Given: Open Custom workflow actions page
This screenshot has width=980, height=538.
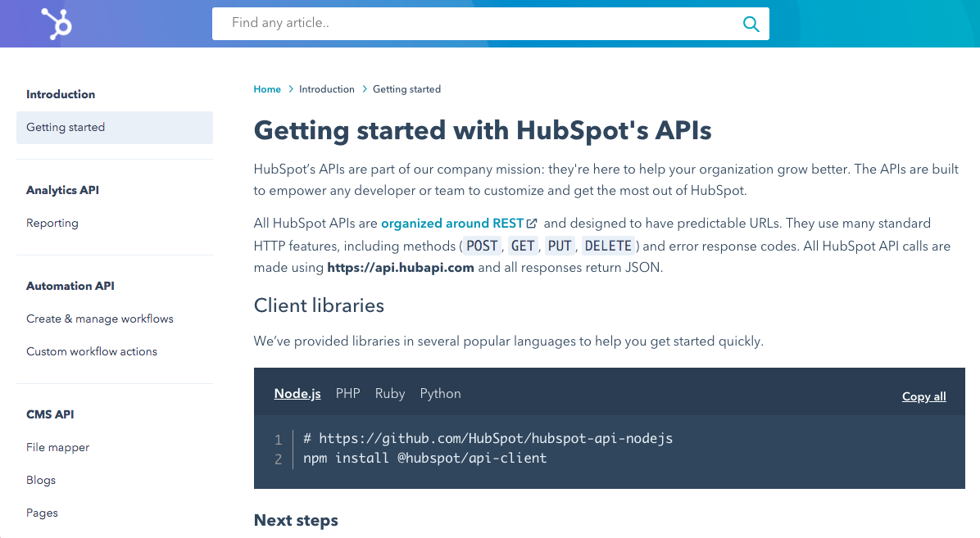Looking at the screenshot, I should [x=92, y=352].
